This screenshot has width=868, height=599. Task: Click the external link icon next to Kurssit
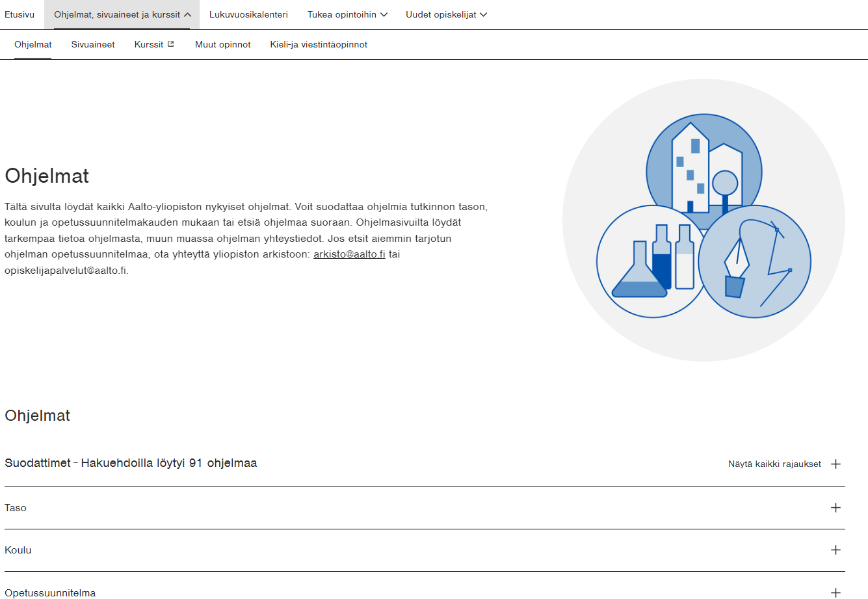[171, 44]
